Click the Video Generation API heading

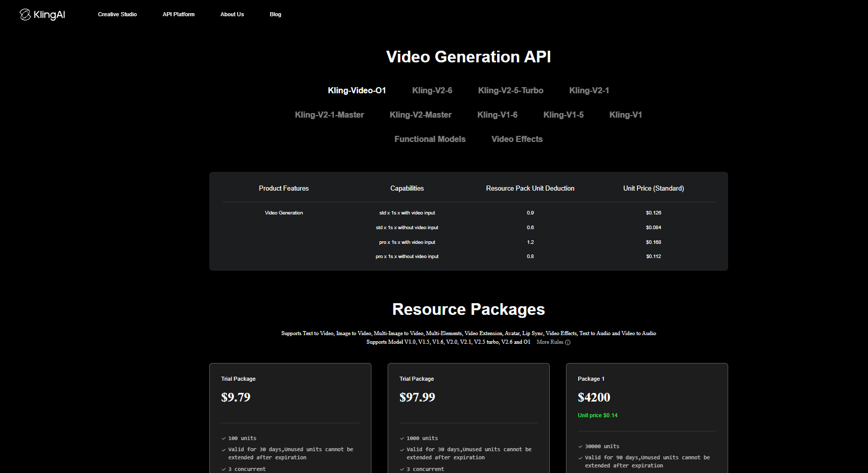point(468,57)
